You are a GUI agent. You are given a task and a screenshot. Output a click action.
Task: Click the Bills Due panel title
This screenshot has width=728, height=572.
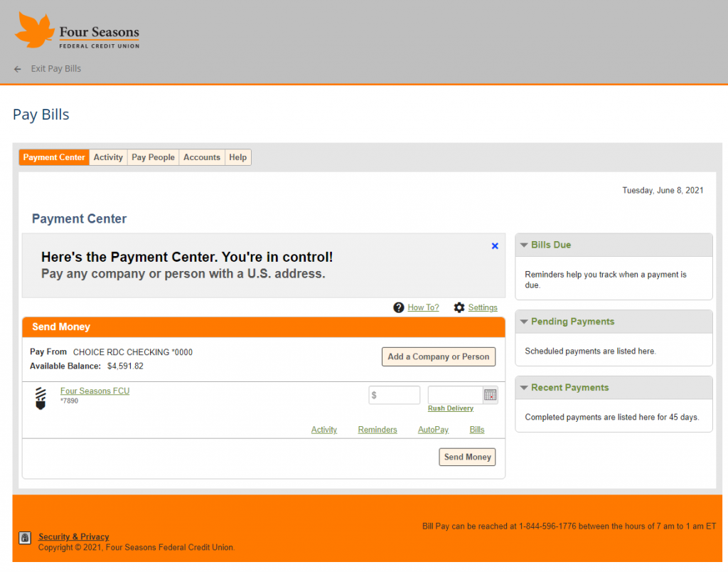pyautogui.click(x=551, y=245)
